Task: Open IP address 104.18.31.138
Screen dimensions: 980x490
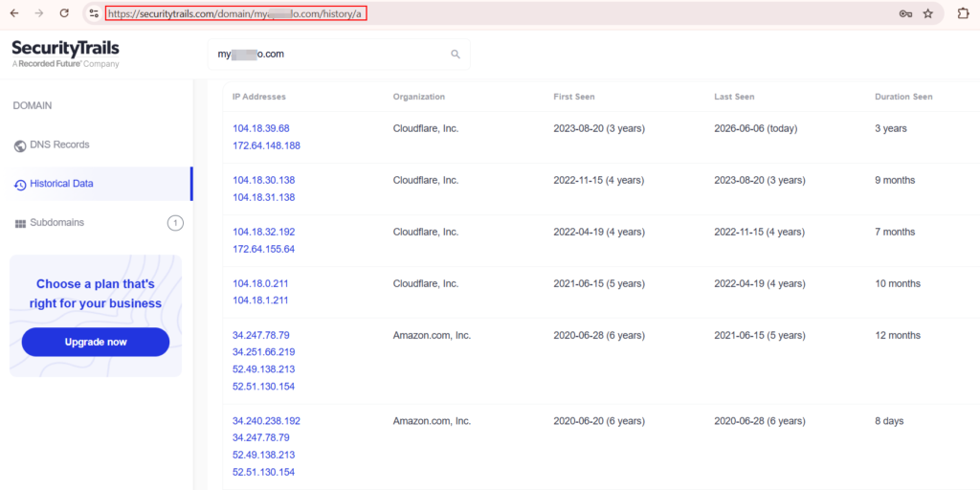Action: point(264,197)
